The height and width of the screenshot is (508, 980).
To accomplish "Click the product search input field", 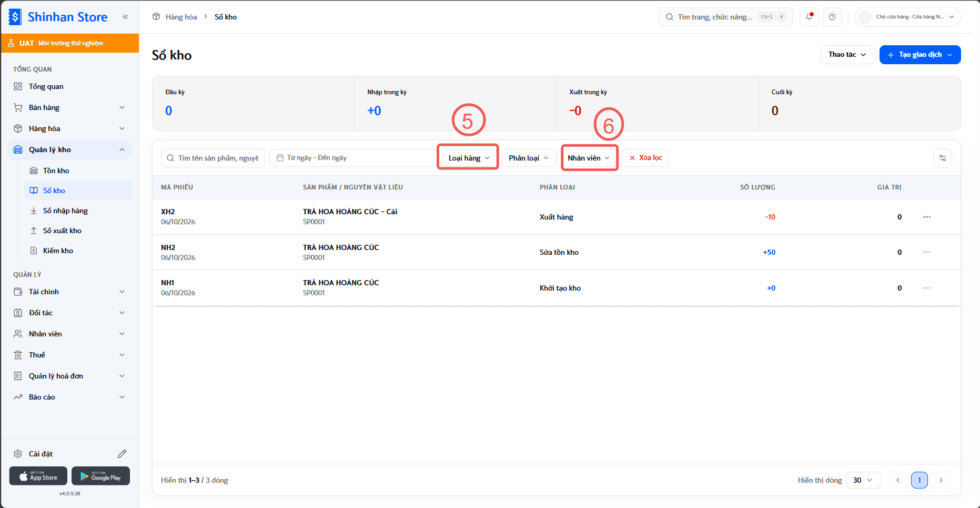I will point(213,158).
